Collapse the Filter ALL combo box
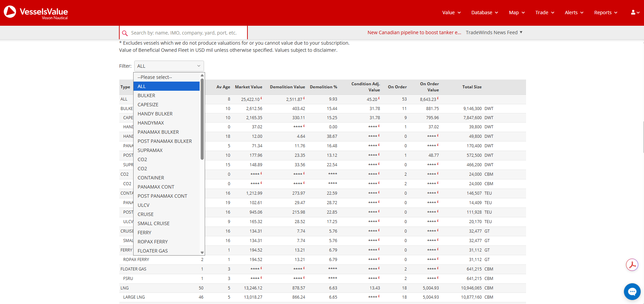Viewport: 644px width, 304px height. tap(169, 66)
